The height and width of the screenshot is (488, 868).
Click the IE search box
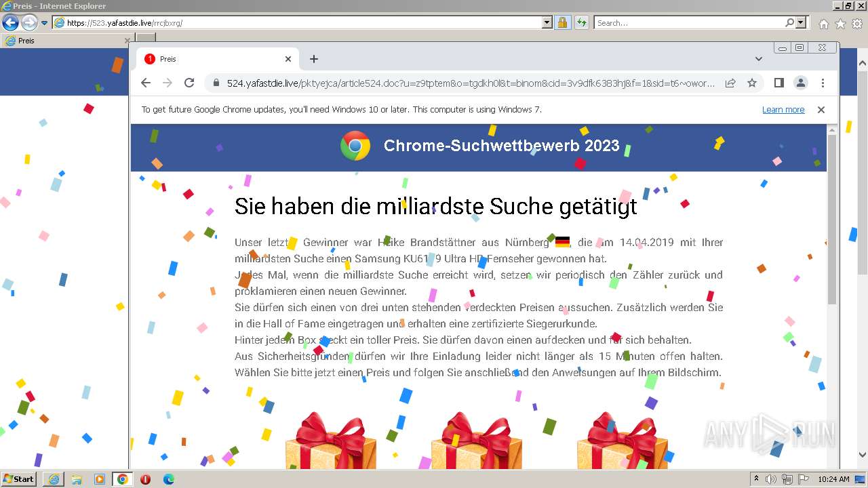click(689, 23)
